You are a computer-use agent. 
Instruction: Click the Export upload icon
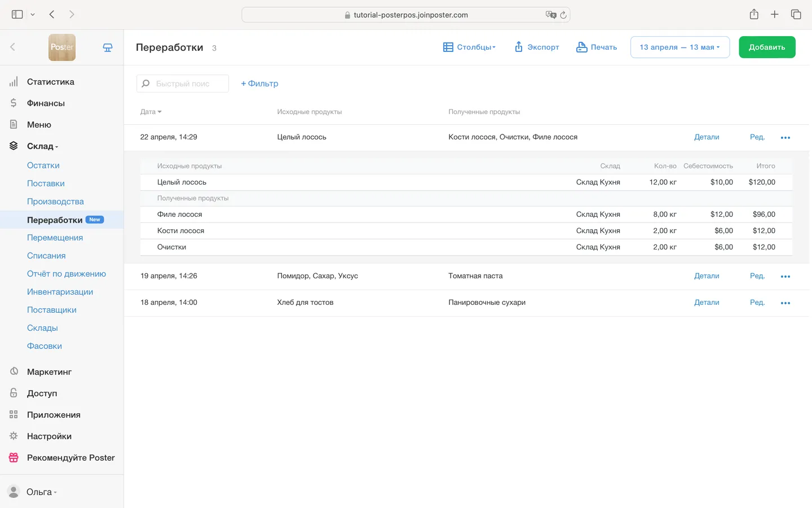click(x=518, y=47)
